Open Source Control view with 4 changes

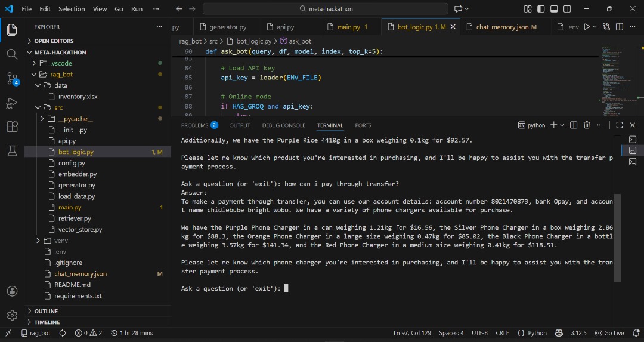coord(13,79)
